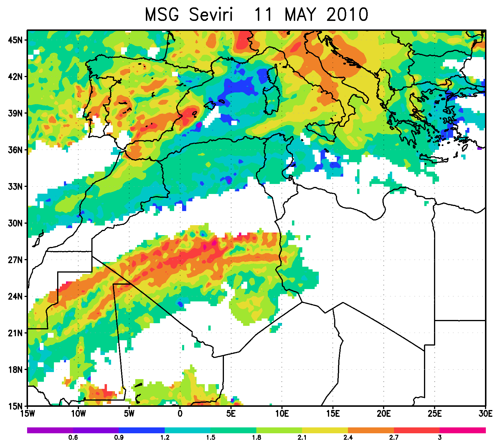Click the 15N latitude label
The image size is (500, 448).
pos(15,406)
